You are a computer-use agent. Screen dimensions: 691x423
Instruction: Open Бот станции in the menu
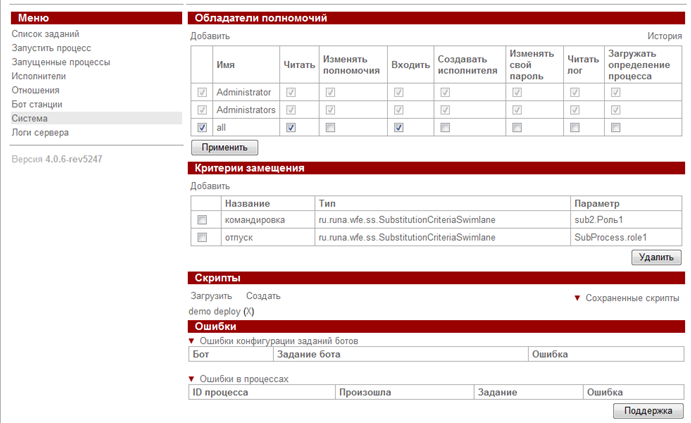37,104
